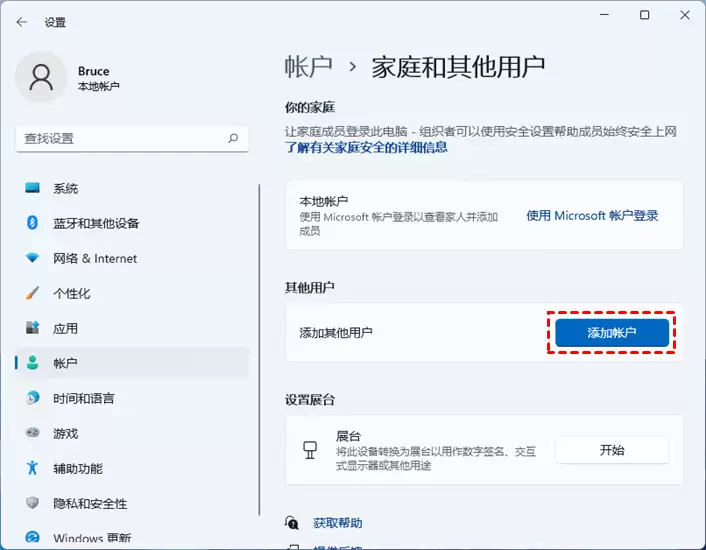Click the 查找设置 search field
706x550 pixels.
132,138
